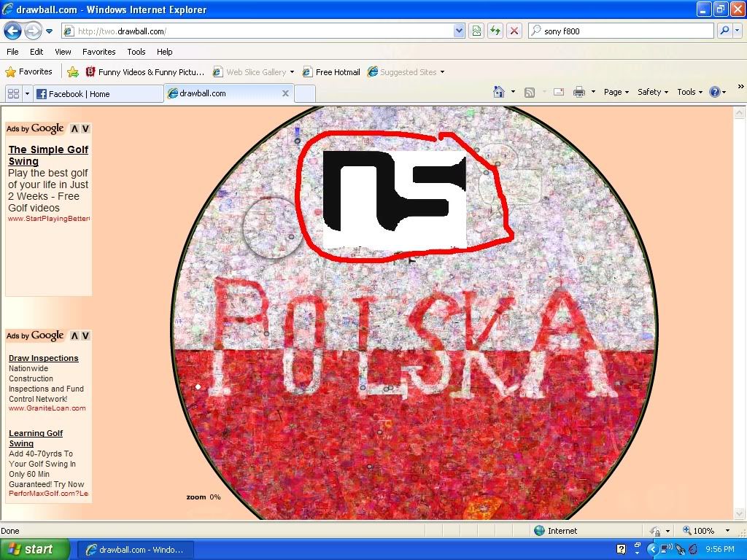Open the Favorites menu in the menu bar

(98, 52)
